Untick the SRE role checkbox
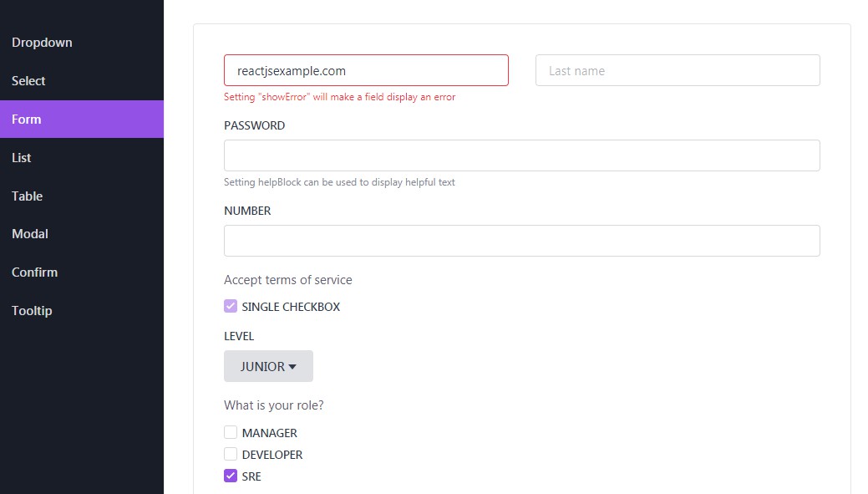This screenshot has height=494, width=868. point(231,476)
